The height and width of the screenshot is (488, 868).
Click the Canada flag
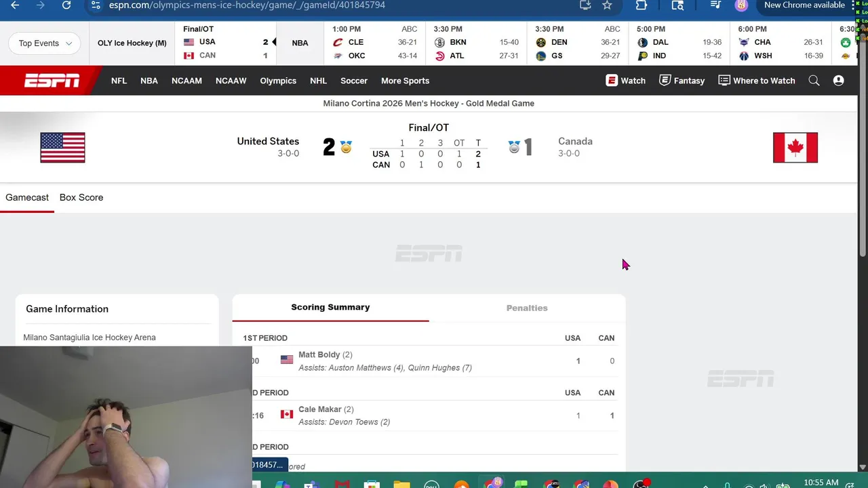pyautogui.click(x=795, y=148)
